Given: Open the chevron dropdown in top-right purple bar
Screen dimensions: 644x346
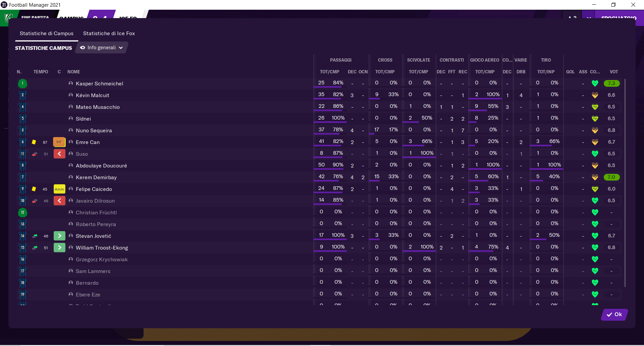Looking at the screenshot, I should [x=589, y=18].
